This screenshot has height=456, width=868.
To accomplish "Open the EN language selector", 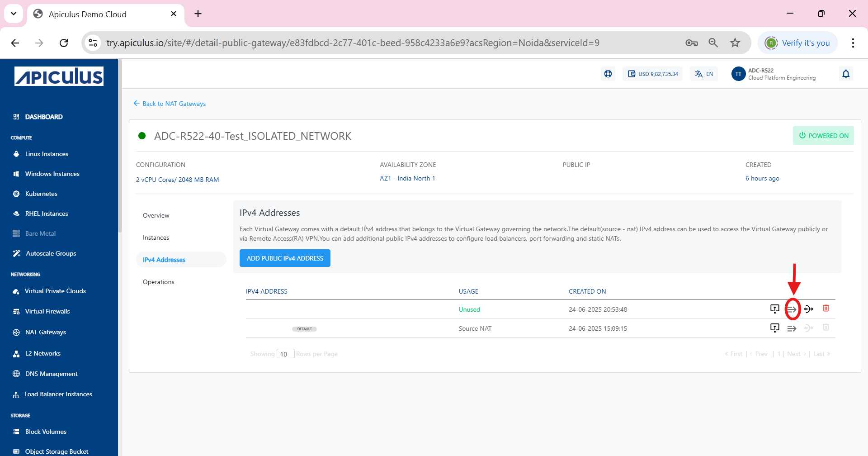I will (x=703, y=74).
